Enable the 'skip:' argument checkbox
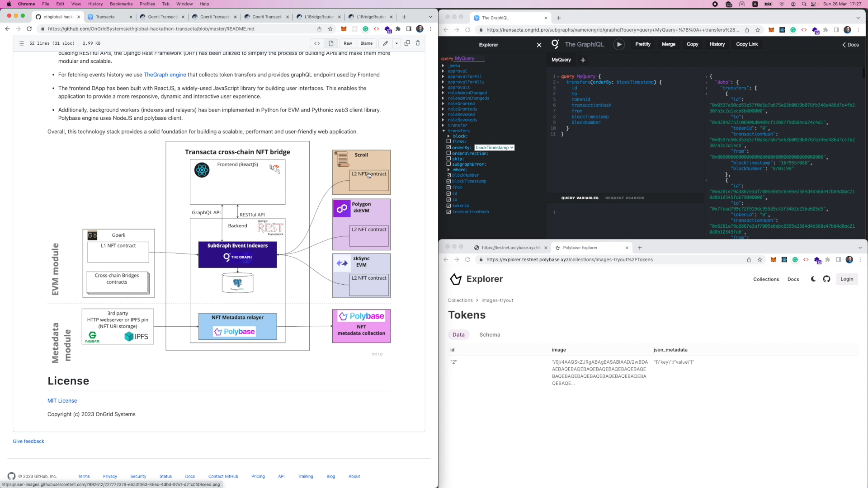 coord(448,159)
